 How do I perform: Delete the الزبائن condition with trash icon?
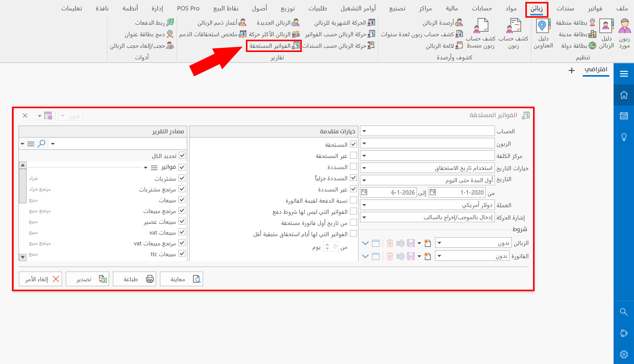390,243
